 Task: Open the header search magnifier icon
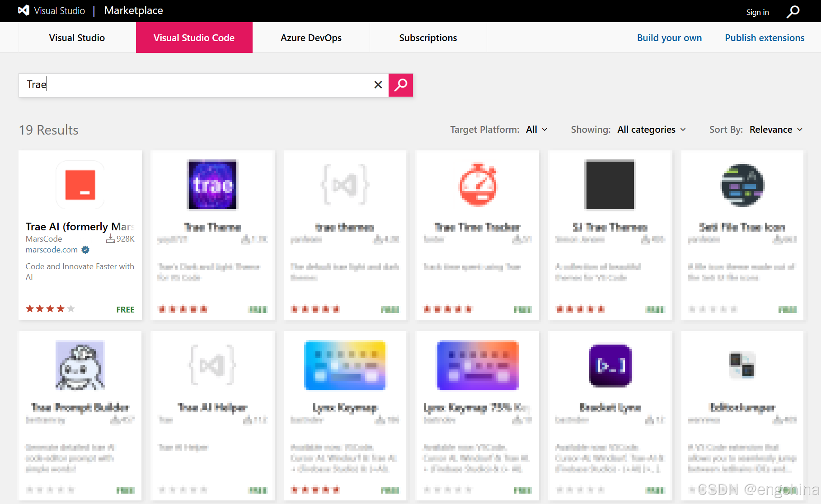pos(793,11)
